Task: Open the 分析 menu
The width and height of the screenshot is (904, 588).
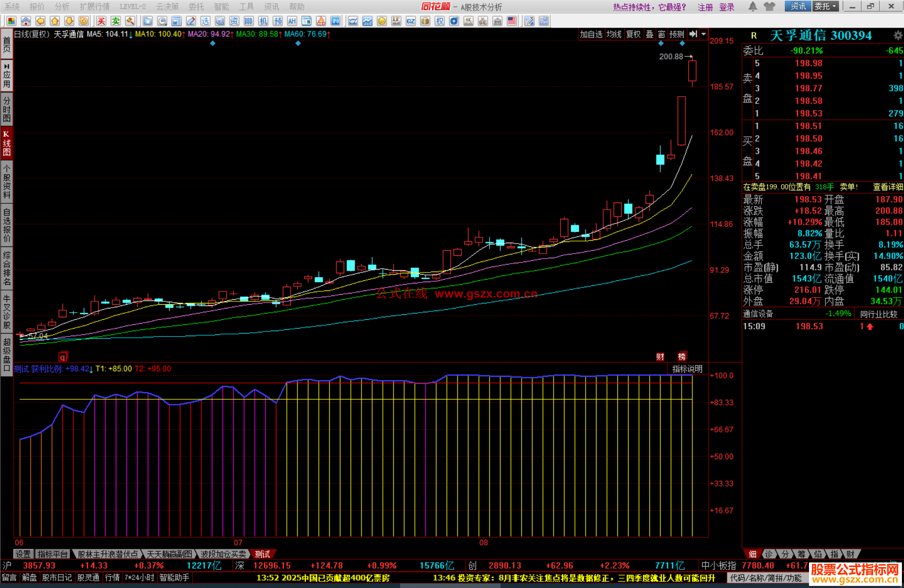Action: click(x=62, y=7)
